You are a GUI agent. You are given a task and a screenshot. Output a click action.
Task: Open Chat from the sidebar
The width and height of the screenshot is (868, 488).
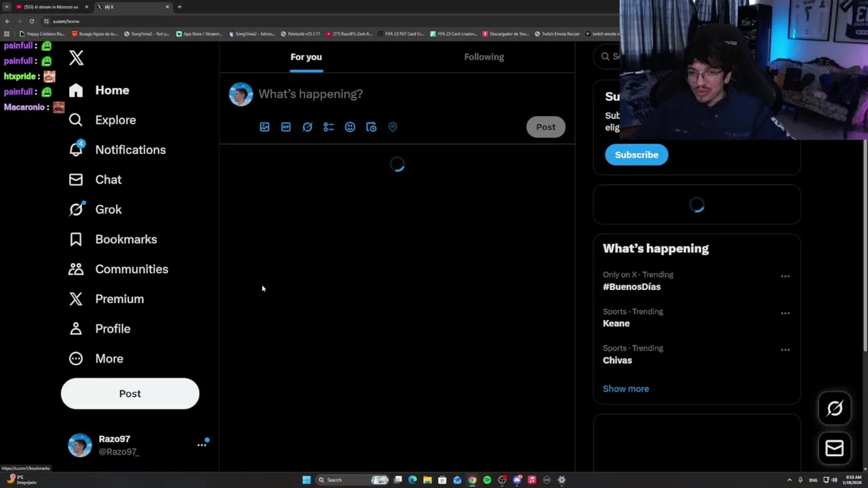[x=95, y=180]
